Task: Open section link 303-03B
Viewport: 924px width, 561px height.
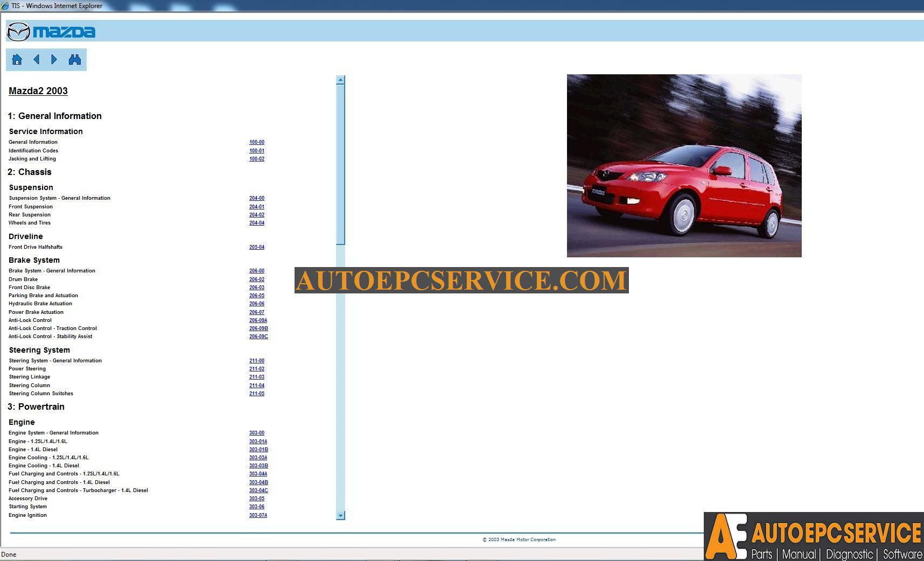Action: pyautogui.click(x=258, y=466)
